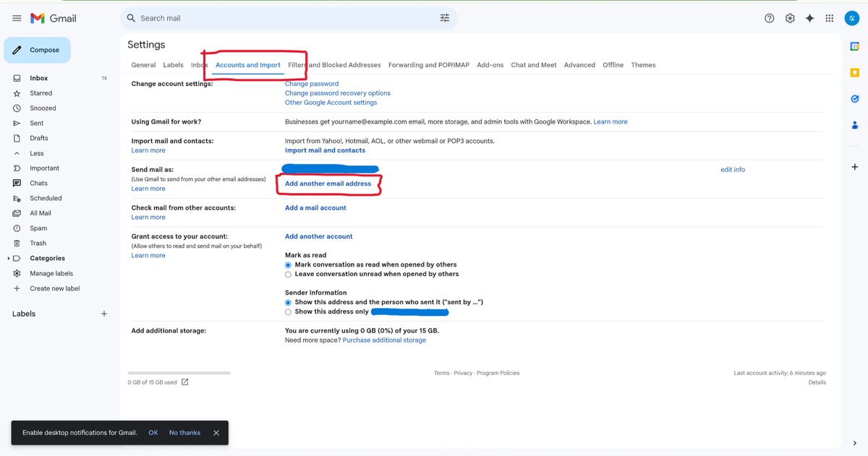Open the Accounts and Import tab
Image resolution: width=868 pixels, height=456 pixels.
click(248, 65)
